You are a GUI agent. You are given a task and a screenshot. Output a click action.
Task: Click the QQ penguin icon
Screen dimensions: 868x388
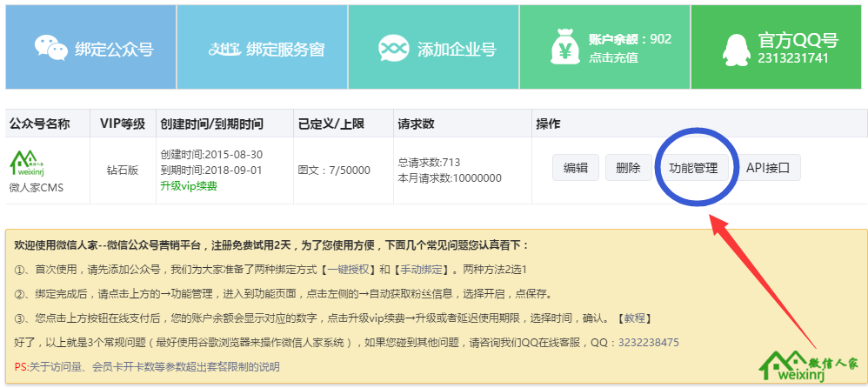click(736, 48)
